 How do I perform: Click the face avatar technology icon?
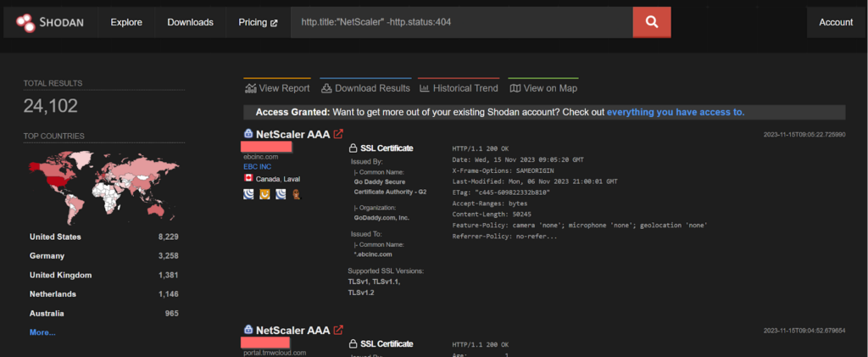point(296,194)
